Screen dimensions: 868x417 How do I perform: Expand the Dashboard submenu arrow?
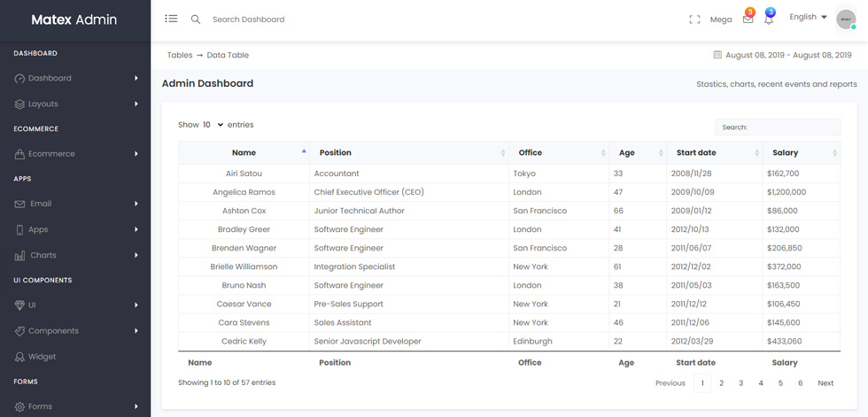point(136,79)
